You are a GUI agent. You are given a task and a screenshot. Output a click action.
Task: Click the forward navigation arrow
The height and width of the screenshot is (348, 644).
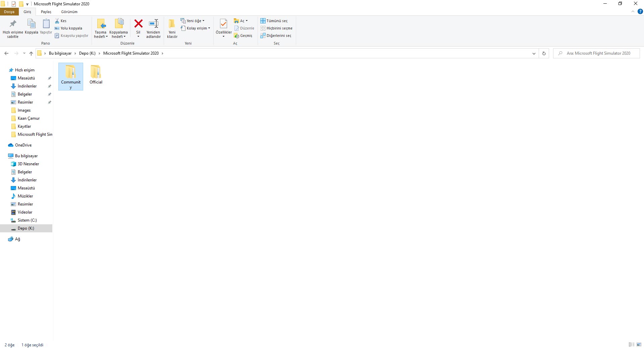(x=16, y=53)
